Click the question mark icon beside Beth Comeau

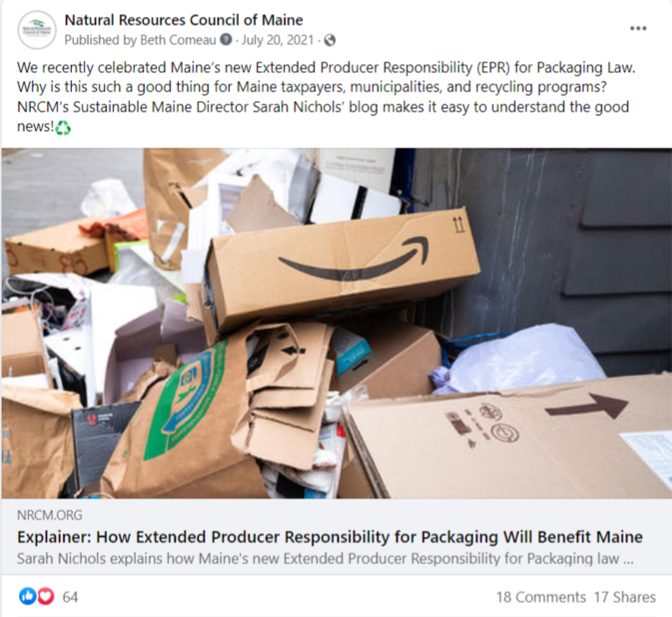pyautogui.click(x=225, y=39)
